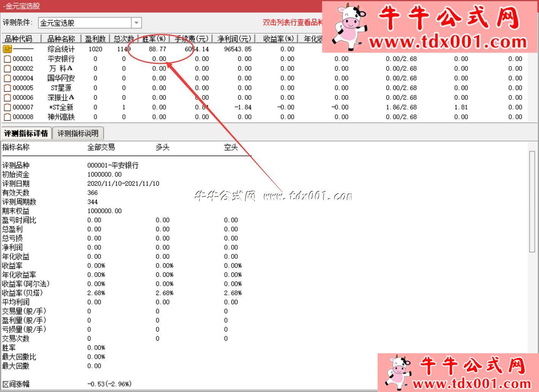Click the document icon for 000004
The width and height of the screenshot is (539, 392).
[7, 78]
